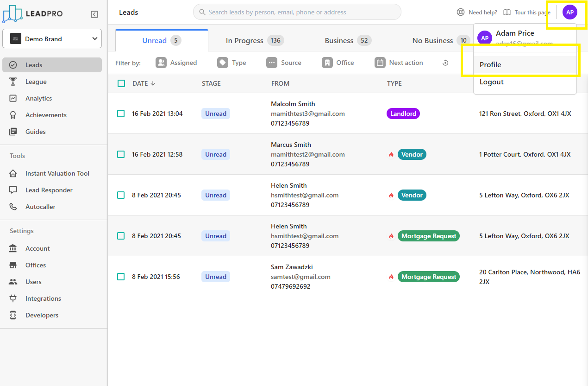Open Integrations settings

point(43,298)
